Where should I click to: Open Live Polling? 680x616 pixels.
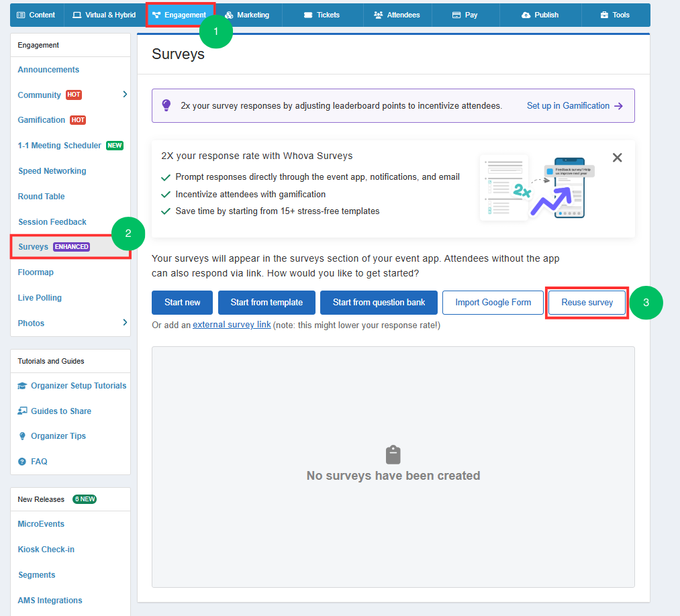click(x=40, y=298)
